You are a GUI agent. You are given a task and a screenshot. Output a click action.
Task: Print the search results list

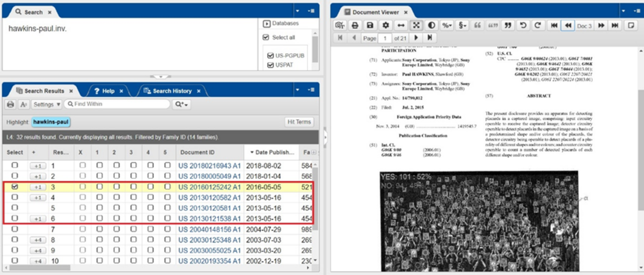click(10, 104)
